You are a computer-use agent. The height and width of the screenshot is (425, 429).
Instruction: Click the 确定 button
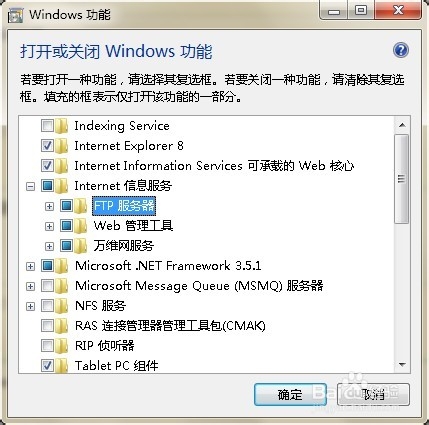[290, 395]
